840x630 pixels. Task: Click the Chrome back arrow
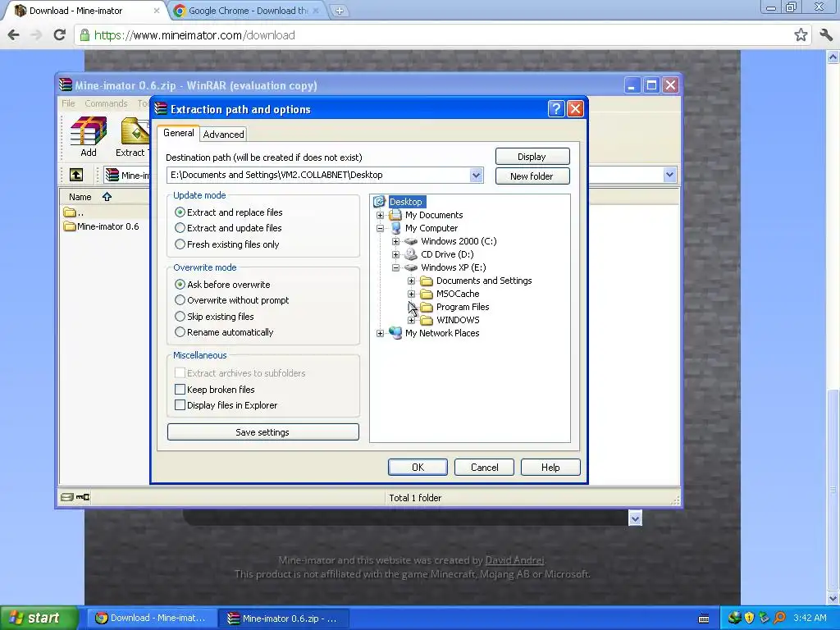(x=13, y=34)
